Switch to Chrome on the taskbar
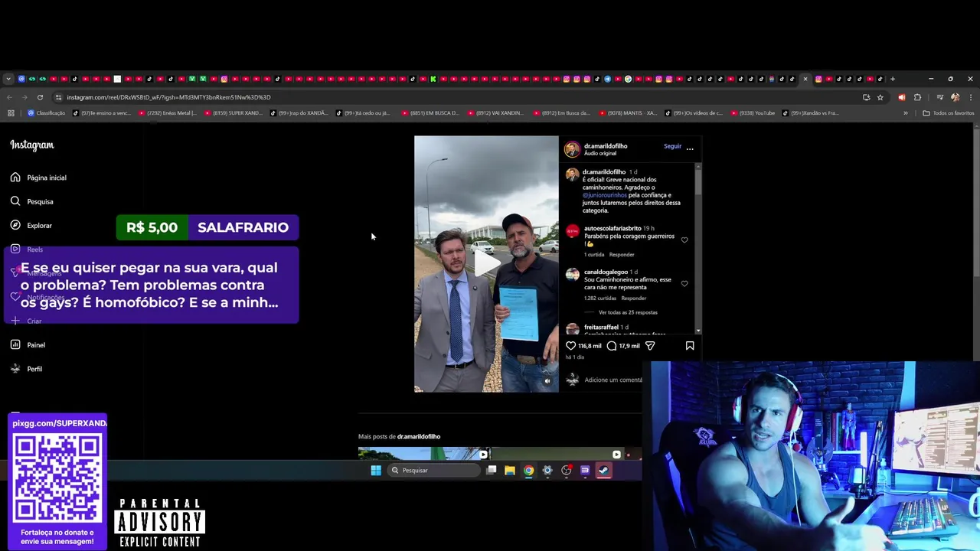The width and height of the screenshot is (980, 551). pyautogui.click(x=528, y=471)
